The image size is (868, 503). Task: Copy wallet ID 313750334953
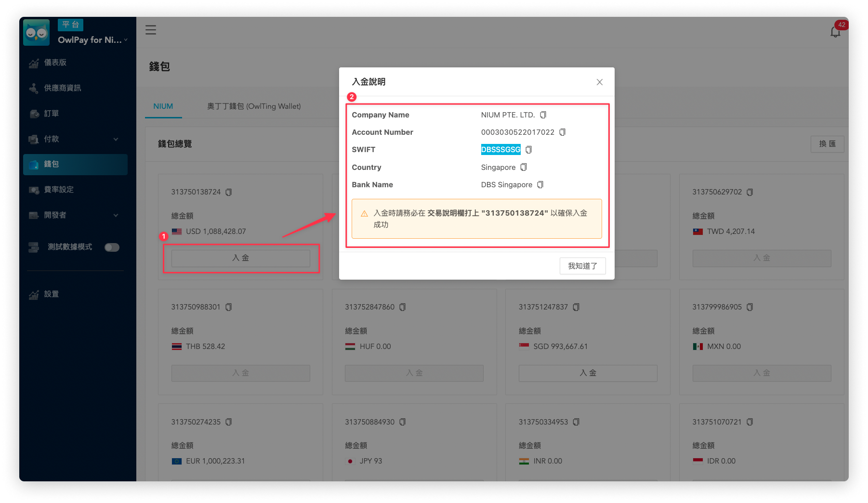point(576,422)
